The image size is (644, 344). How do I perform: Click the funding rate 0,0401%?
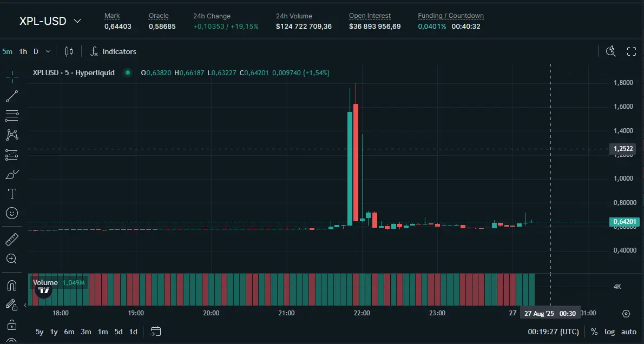coord(432,27)
